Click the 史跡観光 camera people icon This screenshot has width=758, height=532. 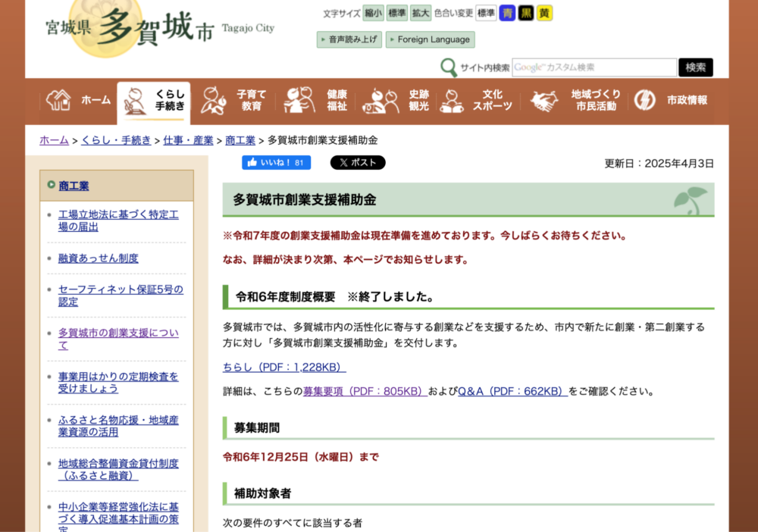click(381, 101)
